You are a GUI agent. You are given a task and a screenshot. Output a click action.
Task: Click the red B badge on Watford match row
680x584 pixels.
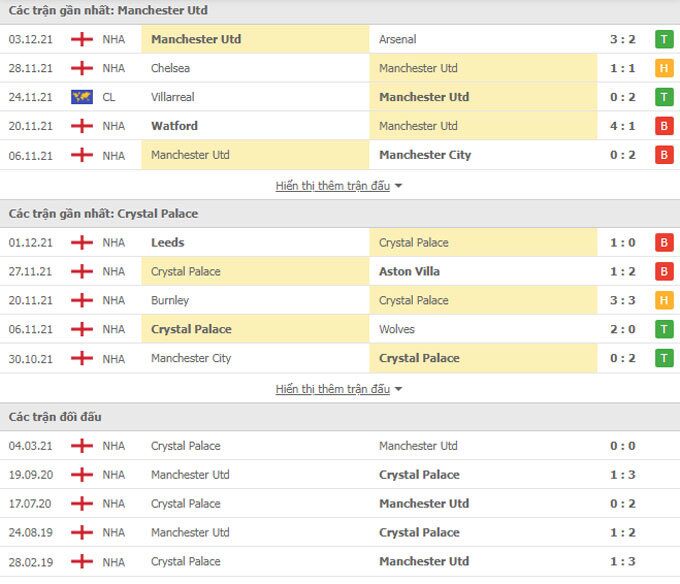pos(663,127)
